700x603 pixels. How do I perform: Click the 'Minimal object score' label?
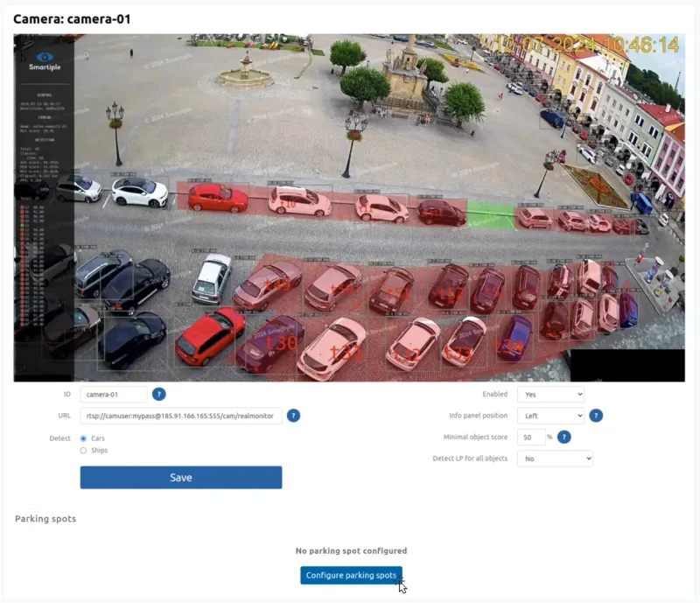[x=475, y=437]
